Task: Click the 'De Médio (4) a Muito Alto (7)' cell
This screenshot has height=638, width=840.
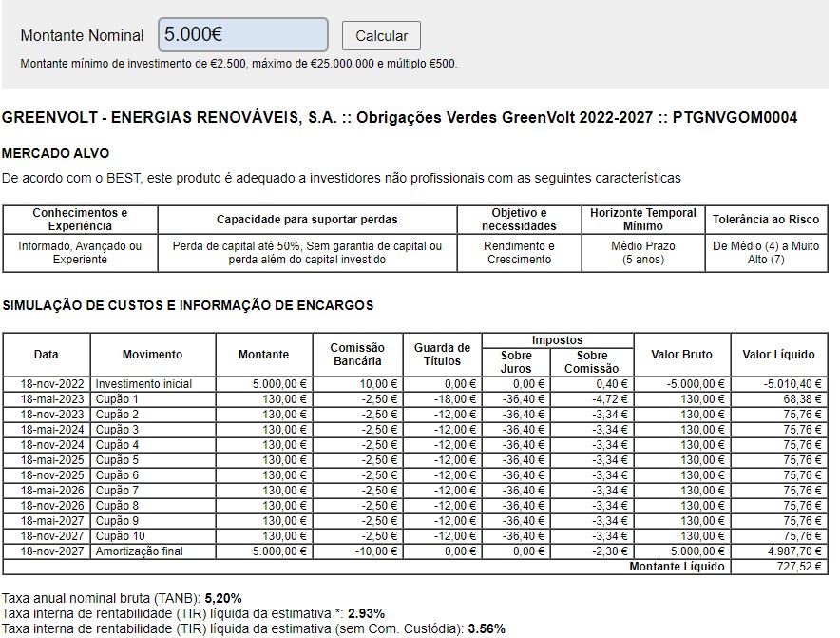Action: point(766,253)
